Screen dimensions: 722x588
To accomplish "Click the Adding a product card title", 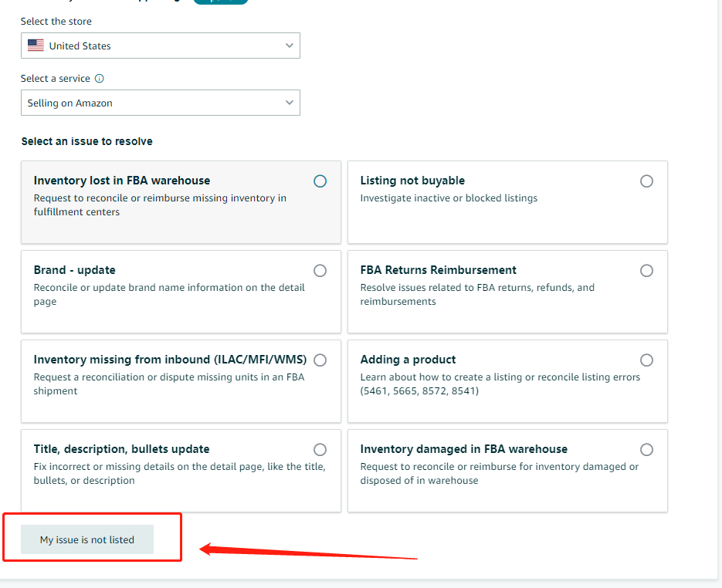I will [408, 360].
